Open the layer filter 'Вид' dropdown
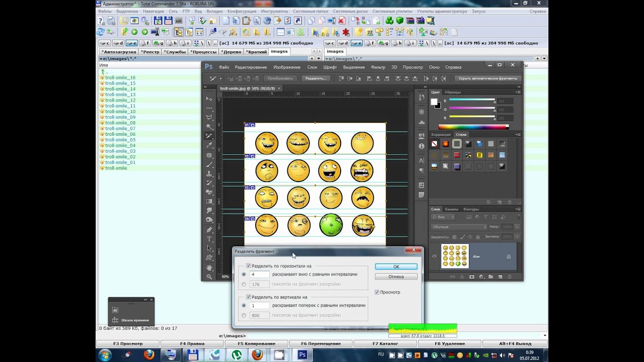The height and width of the screenshot is (362, 644). [443, 217]
